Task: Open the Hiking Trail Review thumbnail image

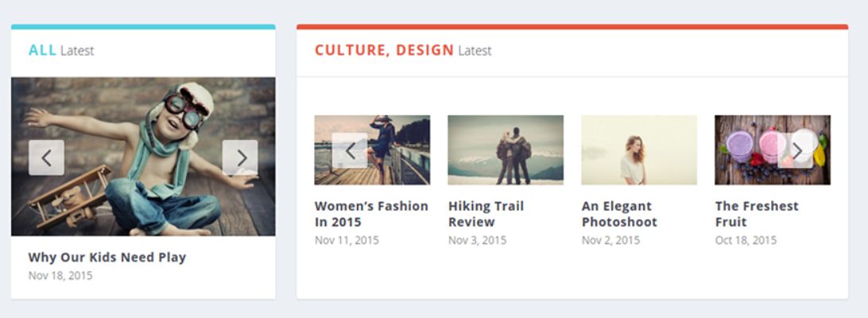Action: [x=506, y=150]
